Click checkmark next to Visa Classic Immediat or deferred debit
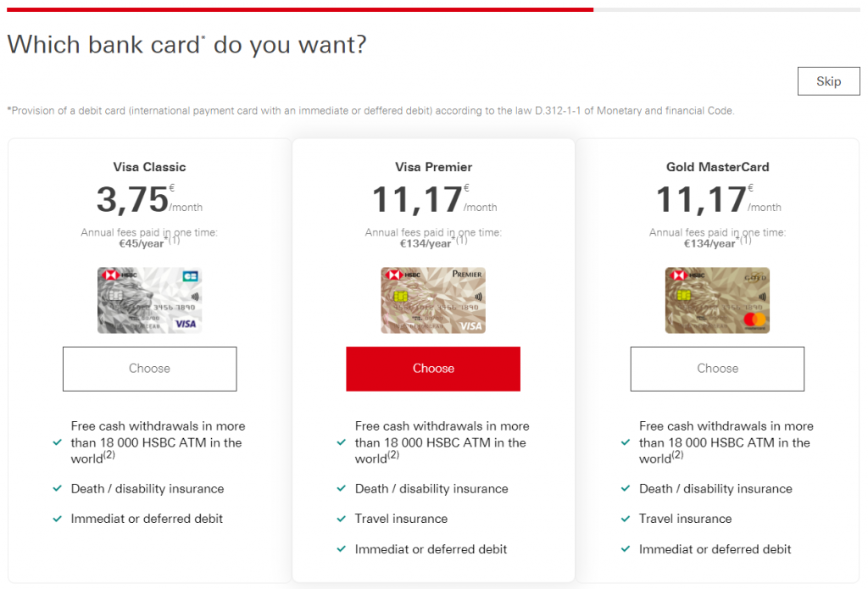Image resolution: width=868 pixels, height=589 pixels. [x=57, y=519]
